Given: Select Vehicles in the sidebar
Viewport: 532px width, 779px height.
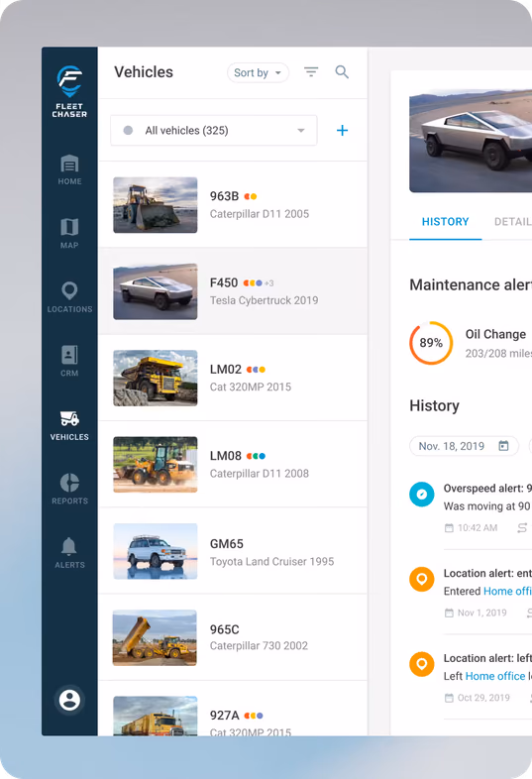Looking at the screenshot, I should tap(69, 426).
